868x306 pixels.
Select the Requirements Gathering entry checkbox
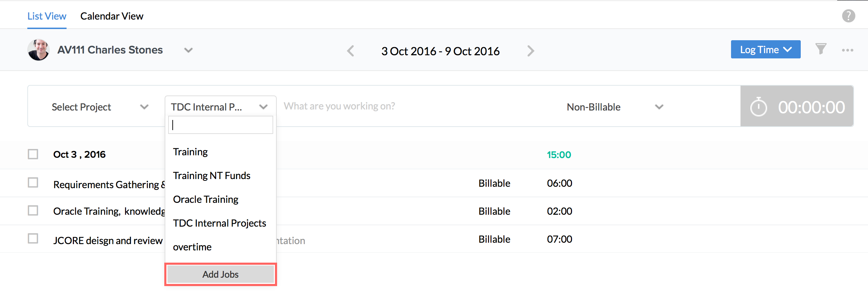pos(33,183)
